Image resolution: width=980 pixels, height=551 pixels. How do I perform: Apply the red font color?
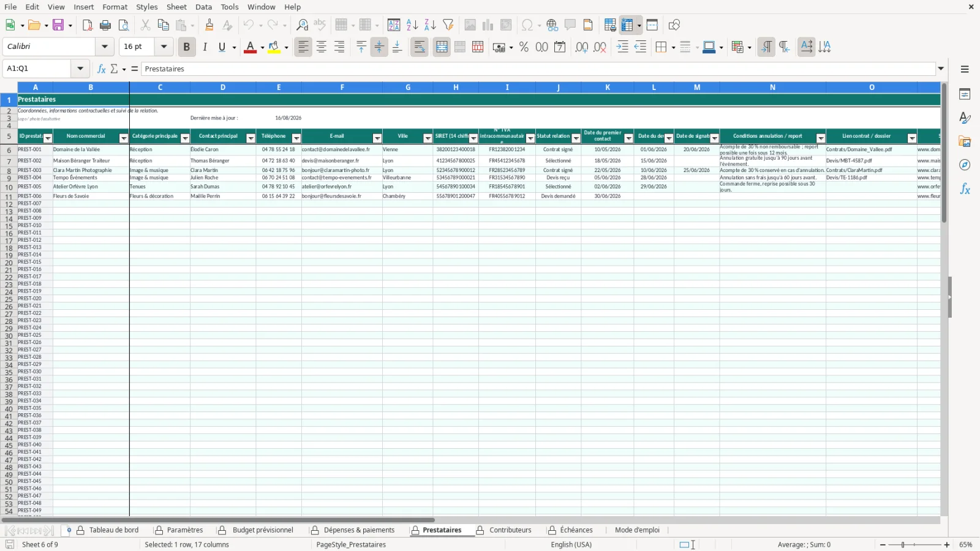tap(250, 47)
